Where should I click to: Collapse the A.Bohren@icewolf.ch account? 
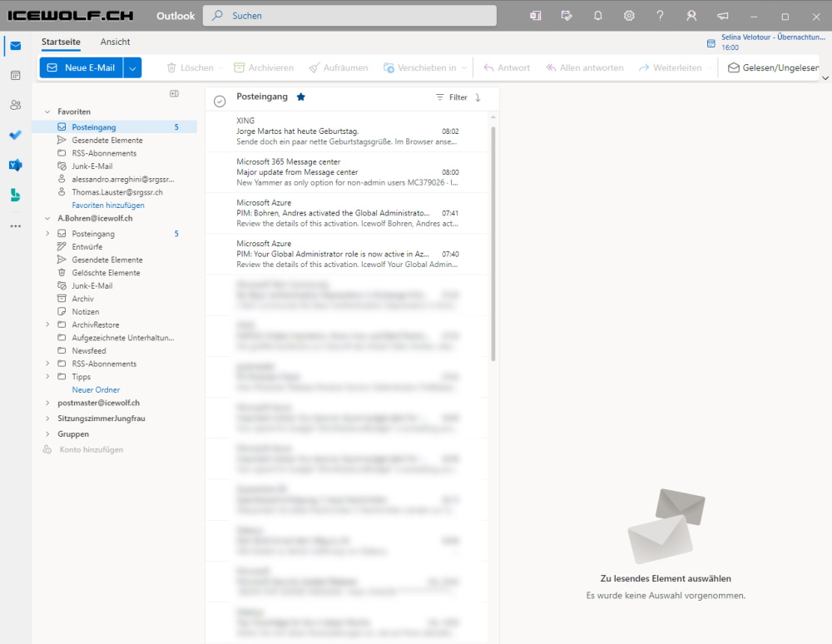(x=47, y=219)
